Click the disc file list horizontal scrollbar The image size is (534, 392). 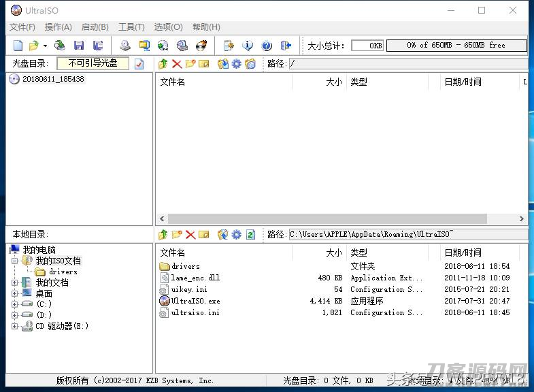(327, 218)
